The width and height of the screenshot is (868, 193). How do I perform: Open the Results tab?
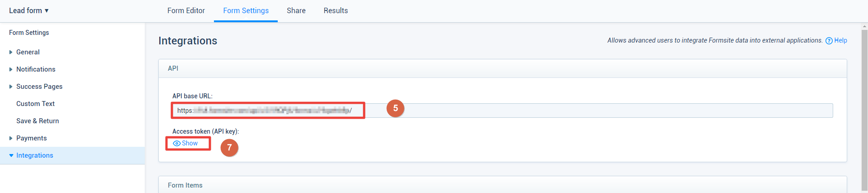pos(336,10)
